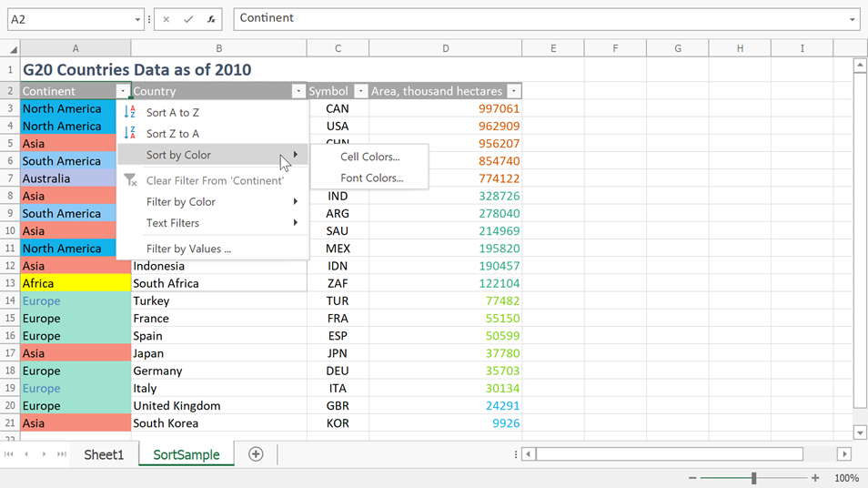
Task: Select column H header
Action: coord(740,49)
